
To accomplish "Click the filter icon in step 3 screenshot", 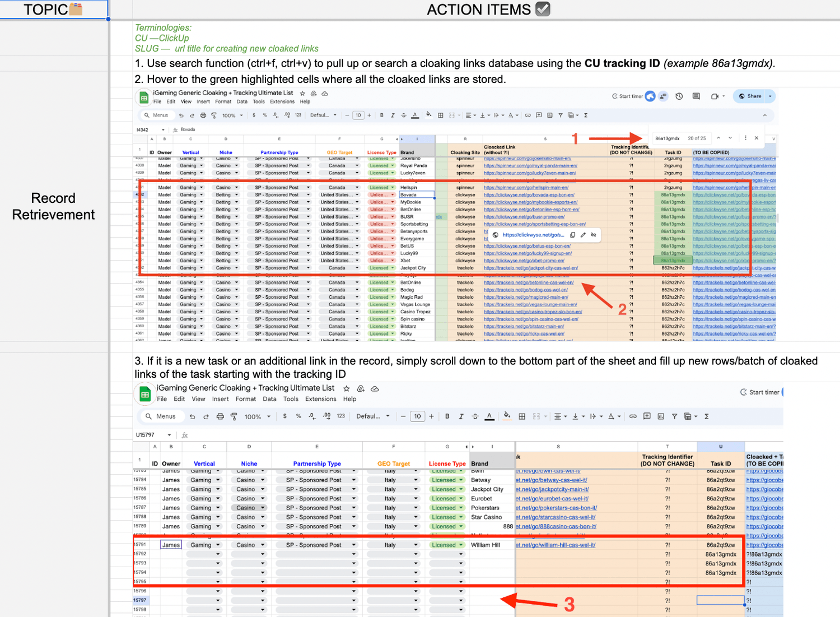I will click(674, 416).
